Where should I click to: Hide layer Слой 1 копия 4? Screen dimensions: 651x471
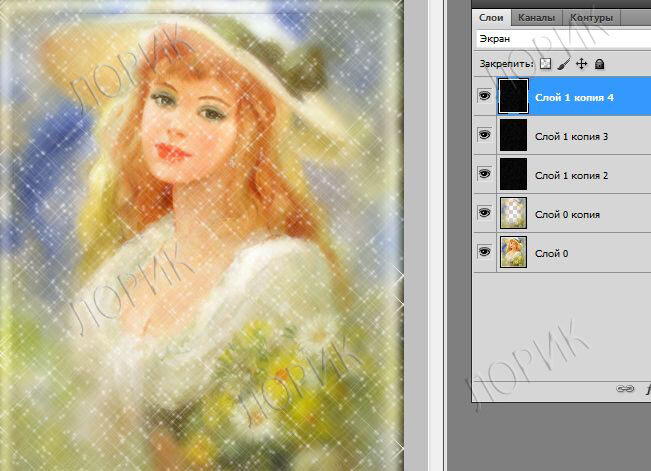pyautogui.click(x=484, y=96)
